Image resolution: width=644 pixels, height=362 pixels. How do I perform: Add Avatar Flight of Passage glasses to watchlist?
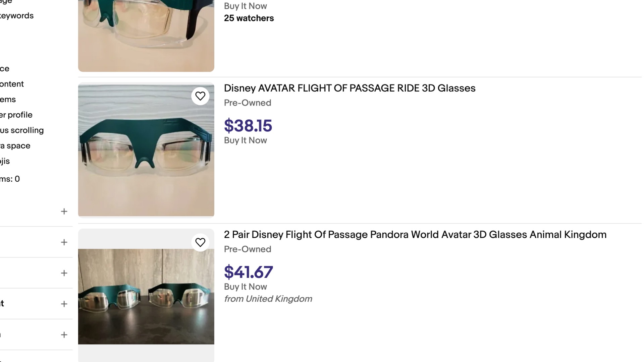coord(200,96)
